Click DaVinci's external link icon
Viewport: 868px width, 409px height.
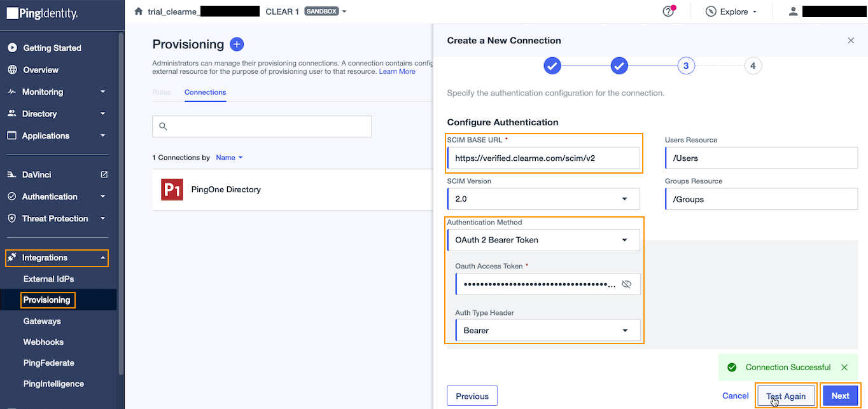pyautogui.click(x=104, y=174)
